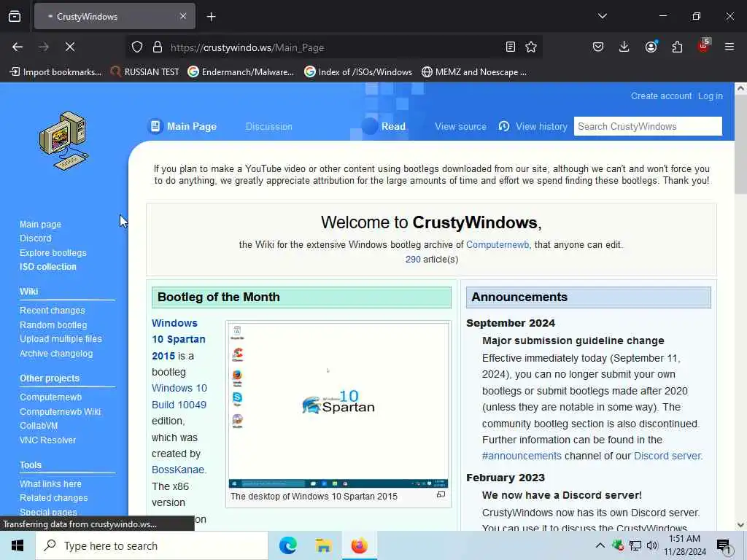Open the MEMZ and Noescape bookmark

474,72
